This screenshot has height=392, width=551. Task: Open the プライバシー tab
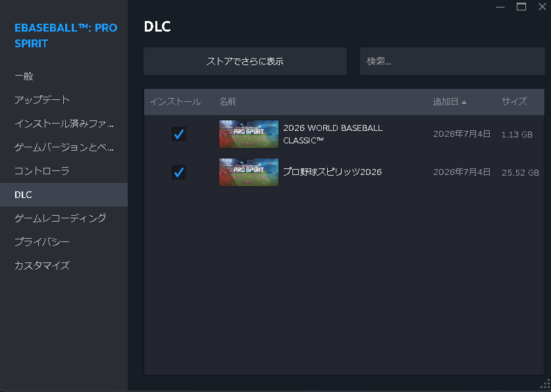point(64,242)
